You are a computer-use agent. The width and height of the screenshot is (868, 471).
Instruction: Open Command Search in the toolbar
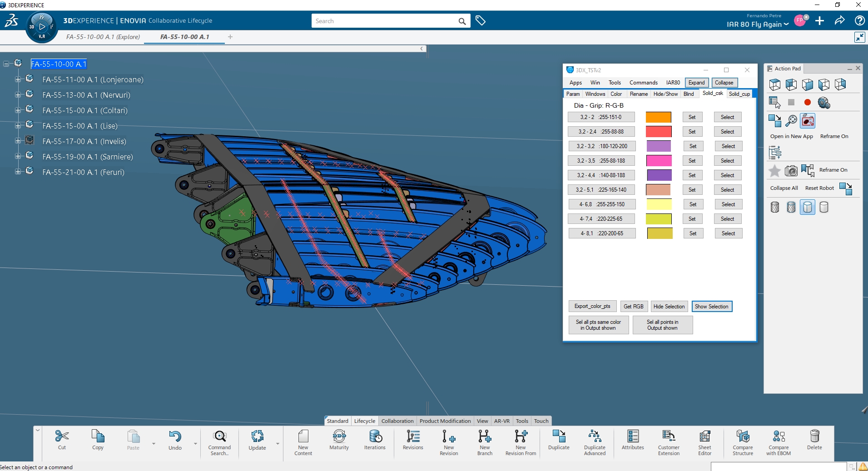point(220,436)
